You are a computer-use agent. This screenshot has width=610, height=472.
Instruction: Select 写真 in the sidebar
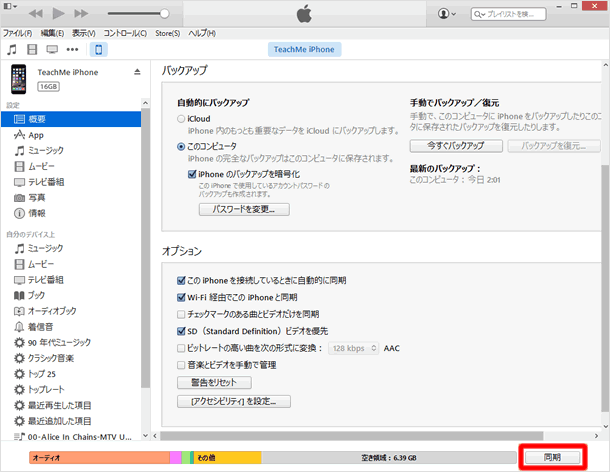71,198
